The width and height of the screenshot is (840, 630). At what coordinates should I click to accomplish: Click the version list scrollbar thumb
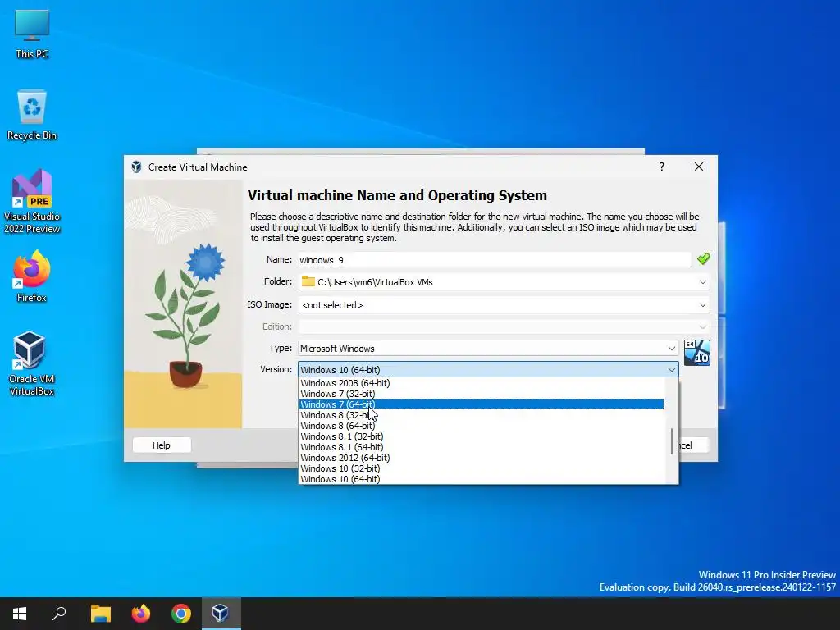click(x=671, y=441)
